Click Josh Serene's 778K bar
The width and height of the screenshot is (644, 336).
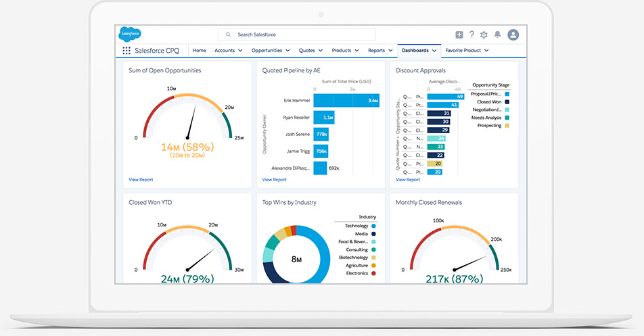pyautogui.click(x=321, y=134)
